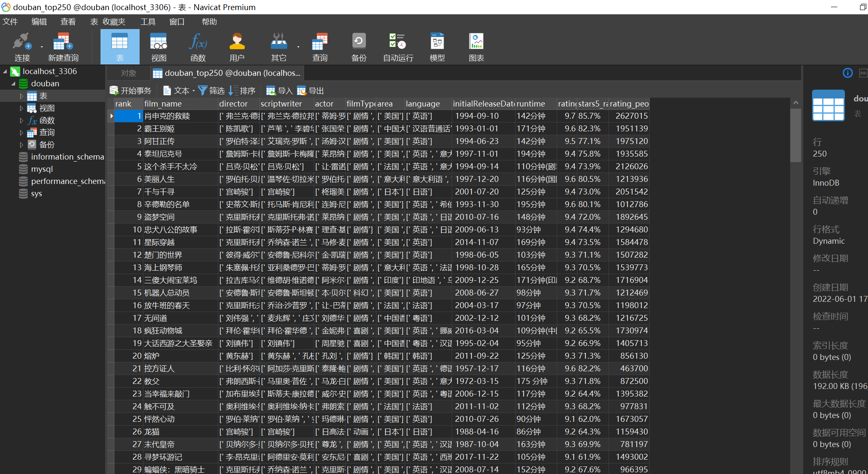Click the film cell 千与千寻
The image size is (868, 474).
(180, 192)
